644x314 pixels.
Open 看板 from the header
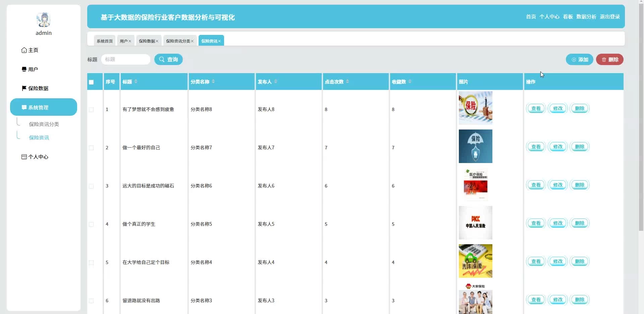point(568,16)
